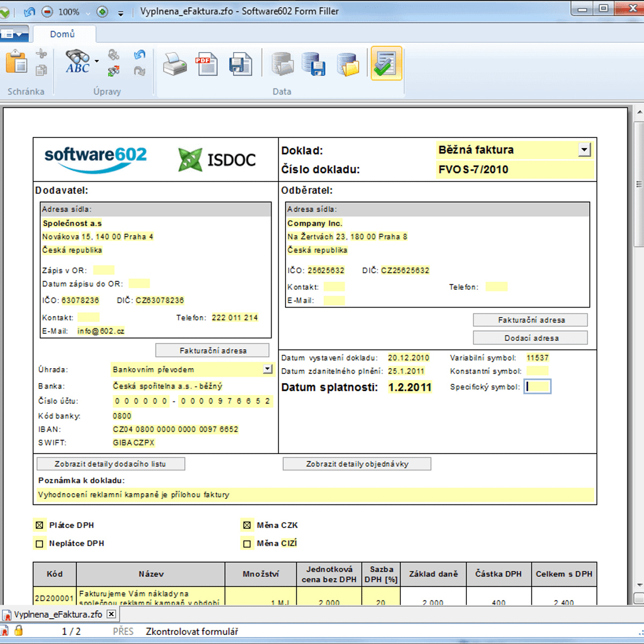Click the Konstantní symbol input field

point(537,371)
